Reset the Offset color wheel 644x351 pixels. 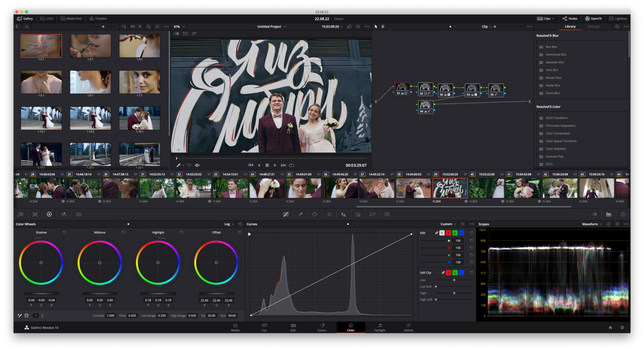(240, 232)
